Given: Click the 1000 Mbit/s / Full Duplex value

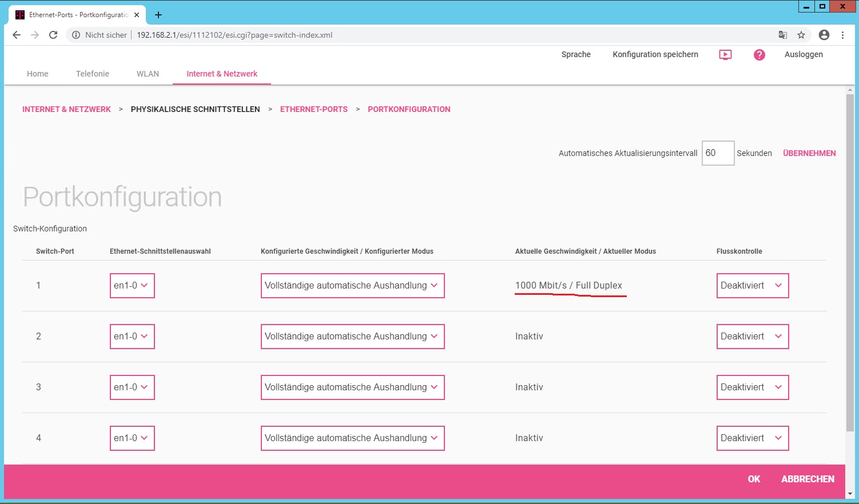Looking at the screenshot, I should 568,285.
